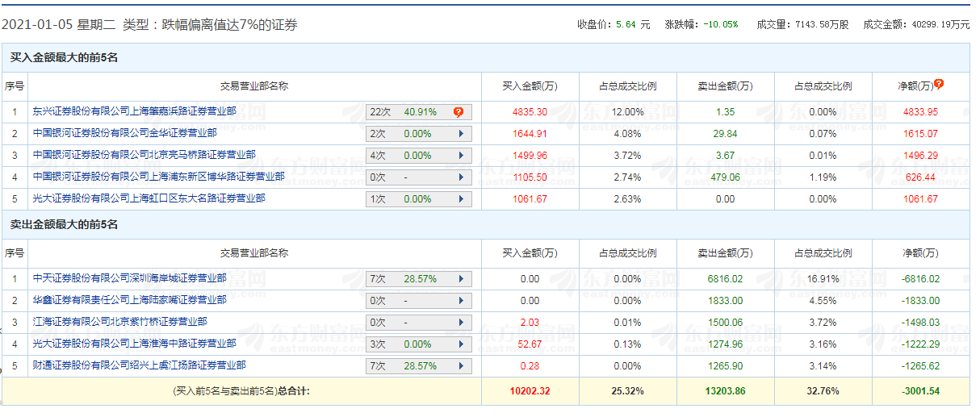Viewport: 980px width, 417px height.
Task: Open 中天证券深圳海岸城证券营业部 link
Action: 129,278
